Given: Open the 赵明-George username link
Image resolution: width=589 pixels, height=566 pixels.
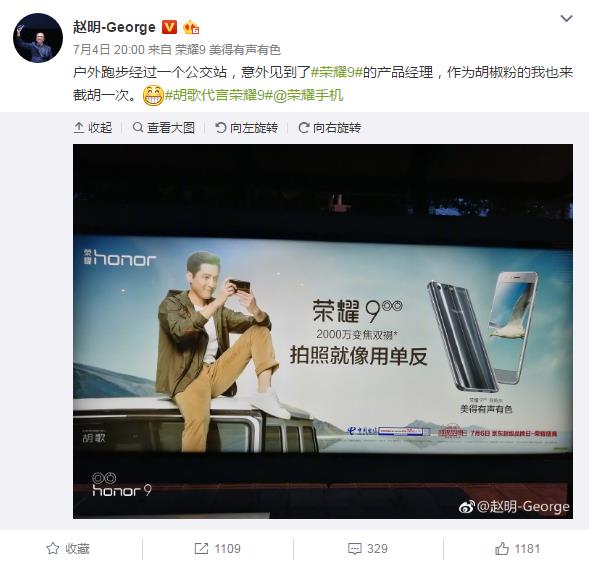Looking at the screenshot, I should tap(114, 27).
